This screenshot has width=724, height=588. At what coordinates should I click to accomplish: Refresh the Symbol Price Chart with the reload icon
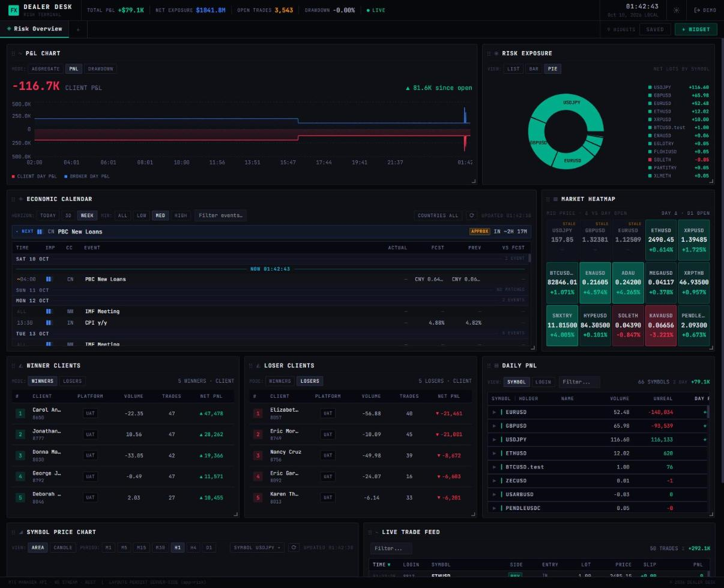click(x=294, y=547)
